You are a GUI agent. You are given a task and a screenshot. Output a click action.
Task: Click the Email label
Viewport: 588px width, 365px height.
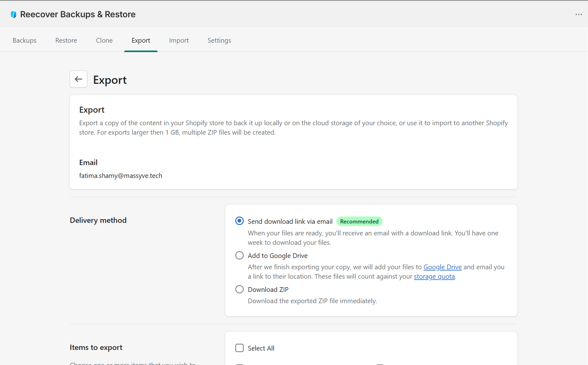tap(88, 163)
